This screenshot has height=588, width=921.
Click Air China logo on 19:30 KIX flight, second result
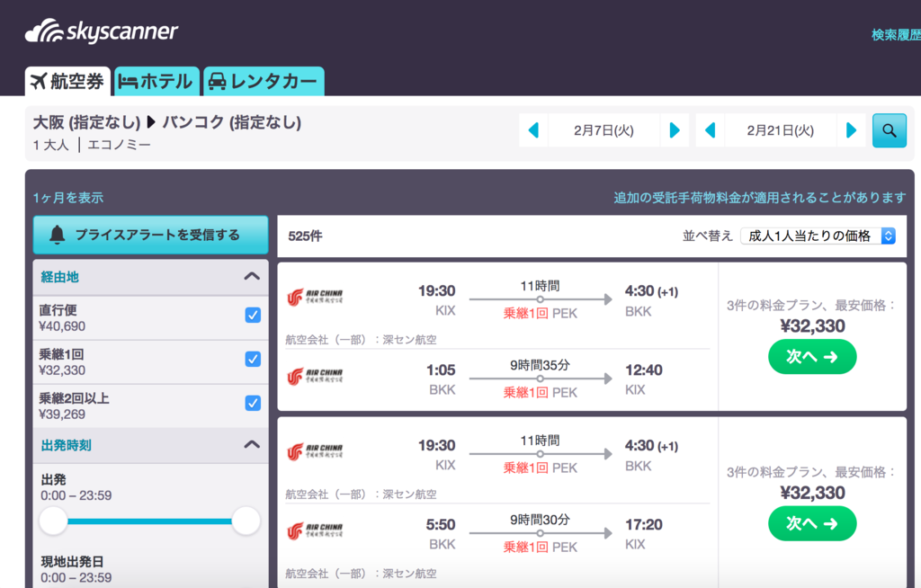[x=315, y=451]
